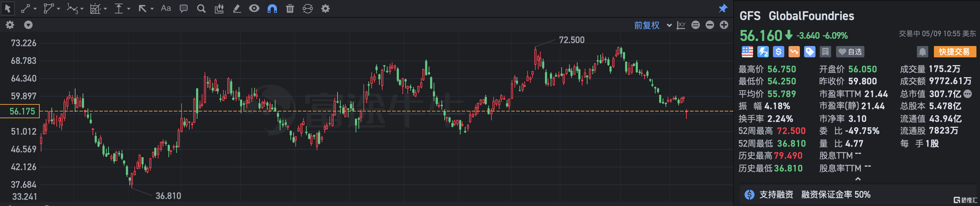Toggle drawings visibility with eye icon
Image resolution: width=980 pixels, height=206 pixels.
(254, 8)
